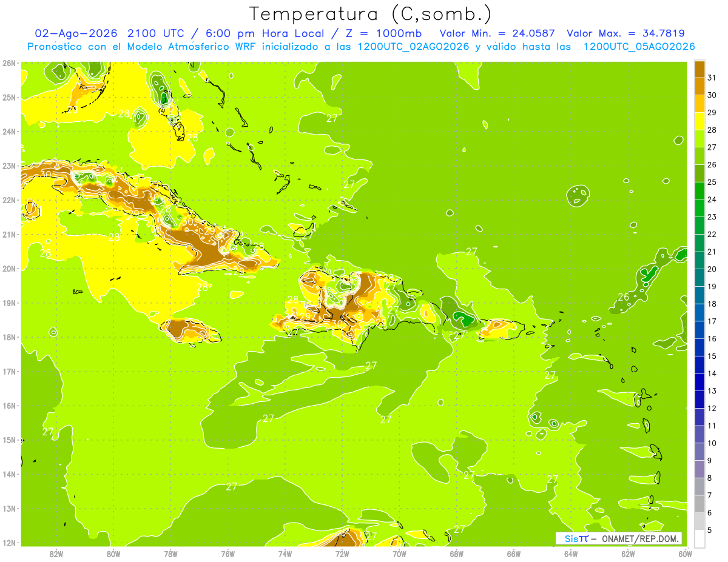
Task: Click the "15N" latitude axis label
Action: pyautogui.click(x=9, y=440)
